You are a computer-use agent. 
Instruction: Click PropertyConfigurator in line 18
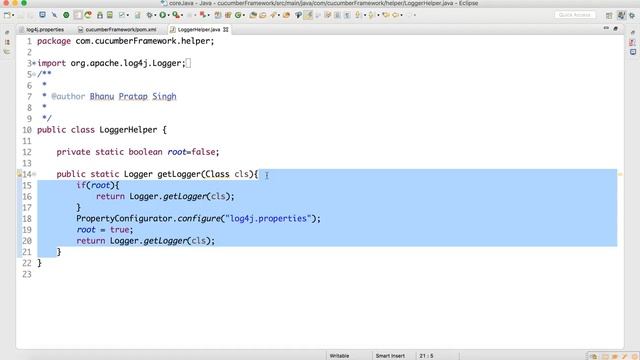pos(125,219)
